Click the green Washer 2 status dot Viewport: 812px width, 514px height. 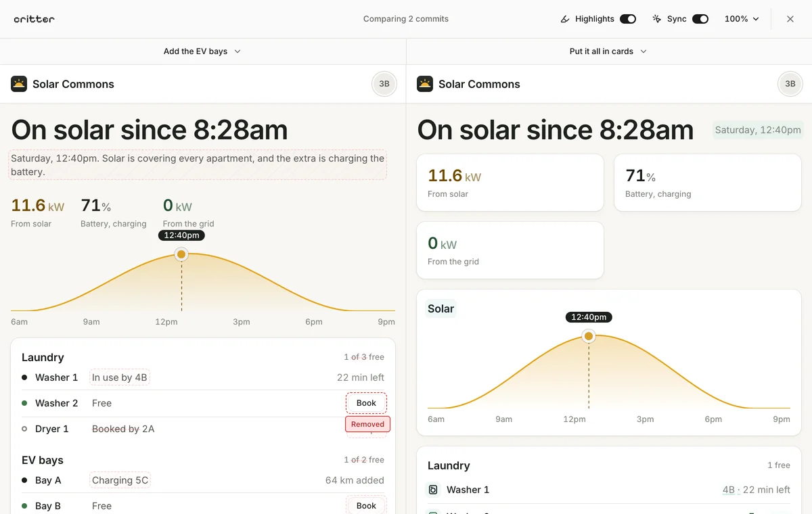click(x=24, y=403)
